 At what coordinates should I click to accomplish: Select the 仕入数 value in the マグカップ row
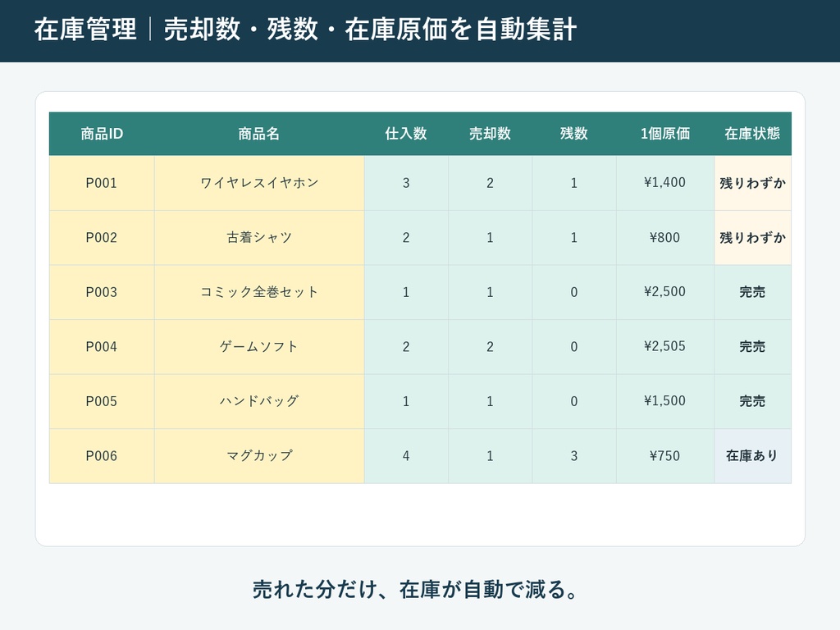tap(406, 456)
